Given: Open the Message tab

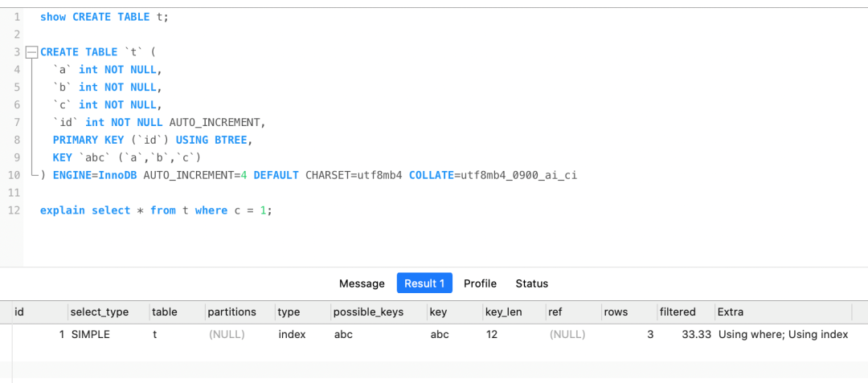Looking at the screenshot, I should point(362,283).
